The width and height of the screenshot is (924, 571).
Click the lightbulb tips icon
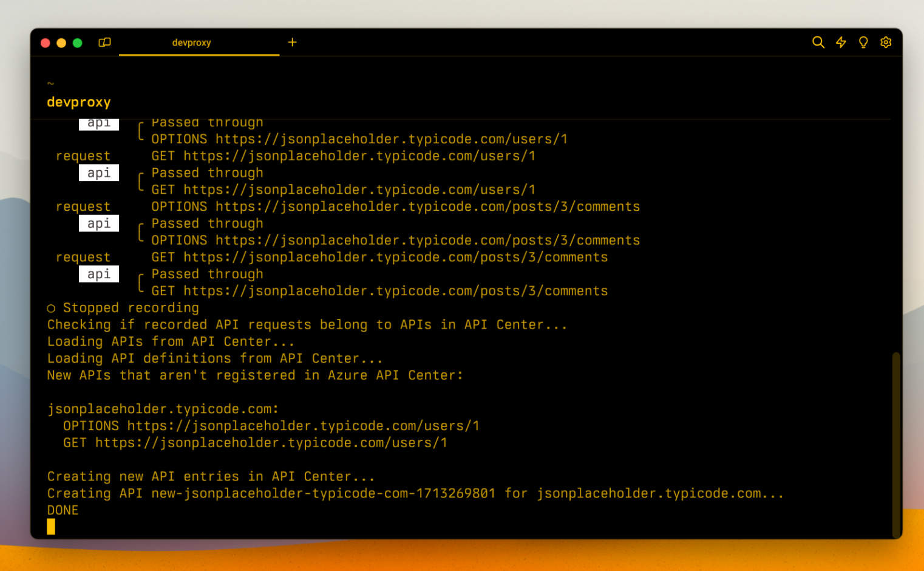coord(863,43)
